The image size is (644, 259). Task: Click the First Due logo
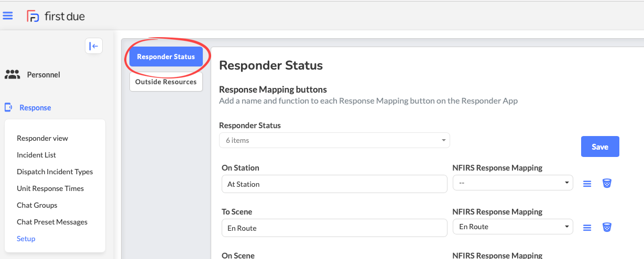[56, 16]
